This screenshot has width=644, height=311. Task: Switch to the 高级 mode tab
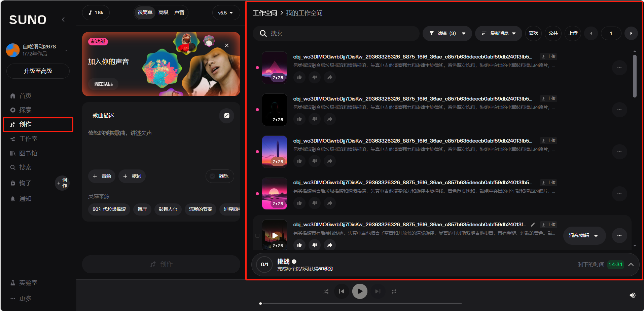[163, 12]
